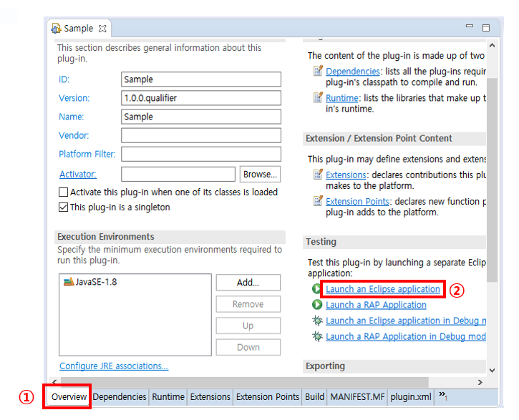Screen dimensions: 519x420
Task: Click the Activator input field
Action: pos(178,175)
